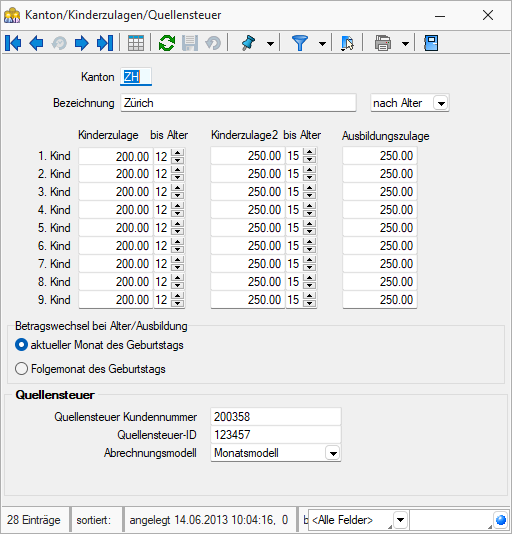Expand the Abrechnungsmodell Monatsmodell dropdown
The width and height of the screenshot is (512, 534).
(333, 453)
